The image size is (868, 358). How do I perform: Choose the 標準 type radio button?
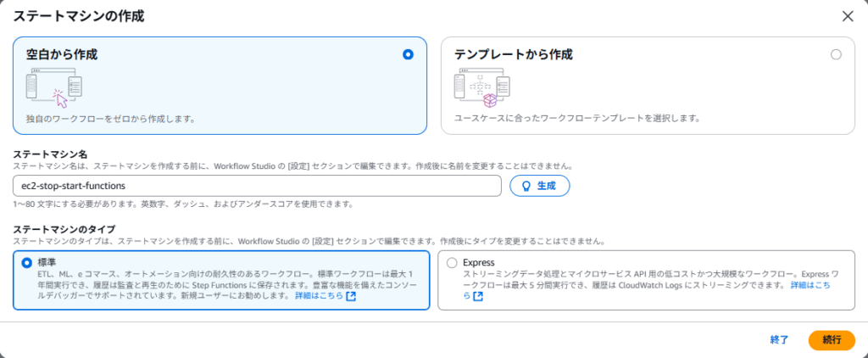[x=27, y=263]
